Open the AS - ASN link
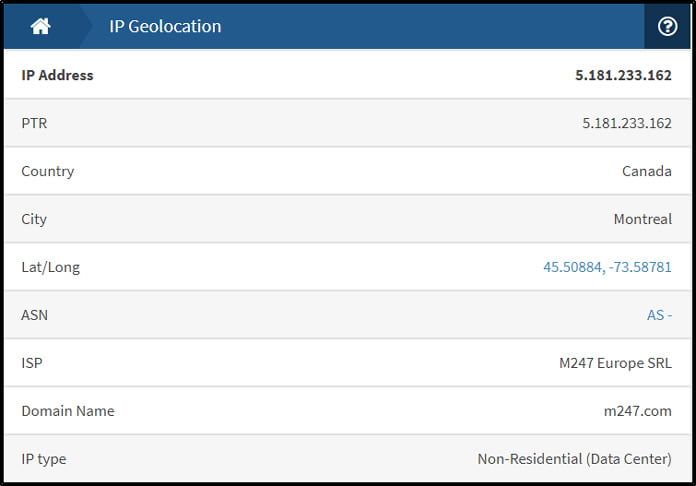Viewport: 696px width, 486px height. pyautogui.click(x=659, y=315)
